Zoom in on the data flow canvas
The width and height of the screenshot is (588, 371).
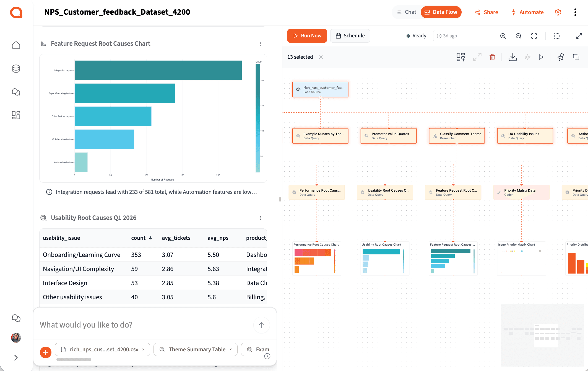(x=503, y=36)
